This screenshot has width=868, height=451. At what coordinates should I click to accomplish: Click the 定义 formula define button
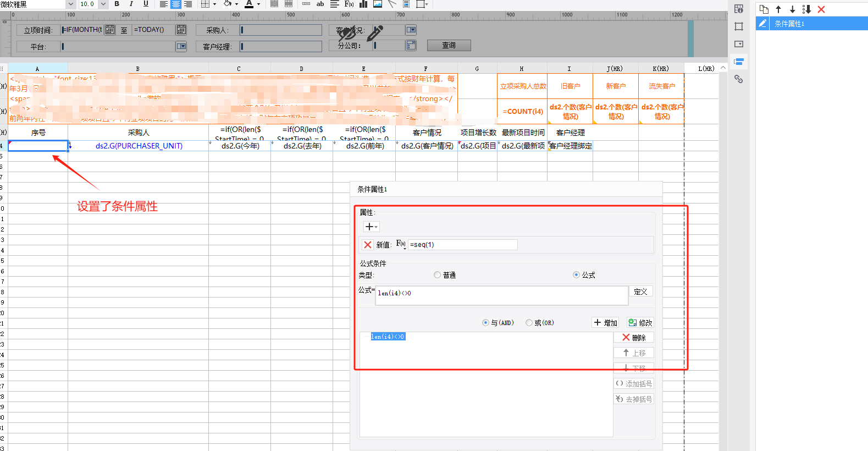tap(640, 291)
